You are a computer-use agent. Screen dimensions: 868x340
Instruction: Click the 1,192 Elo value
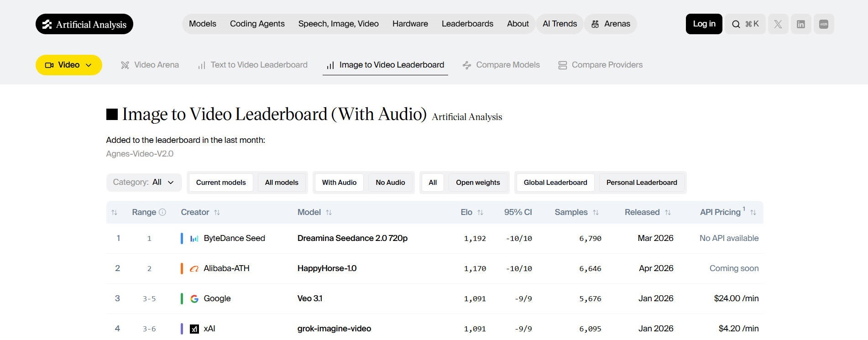(475, 238)
